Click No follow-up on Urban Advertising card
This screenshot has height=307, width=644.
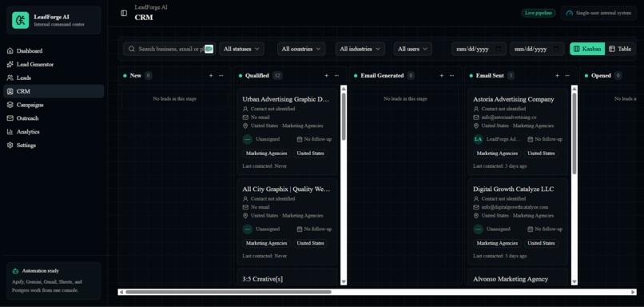(x=314, y=139)
